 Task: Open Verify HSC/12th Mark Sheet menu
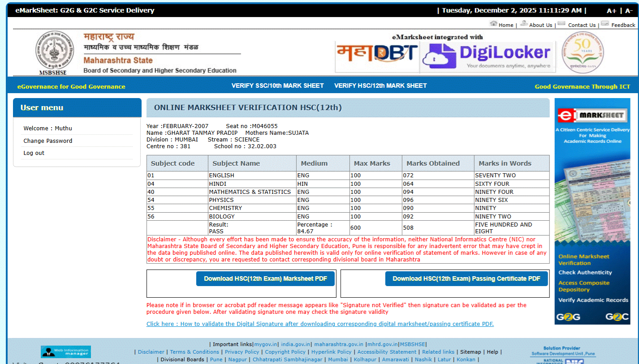(380, 86)
